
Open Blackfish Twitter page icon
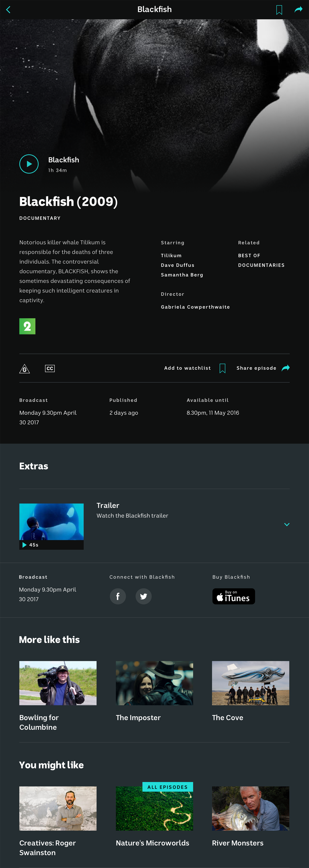point(143,596)
